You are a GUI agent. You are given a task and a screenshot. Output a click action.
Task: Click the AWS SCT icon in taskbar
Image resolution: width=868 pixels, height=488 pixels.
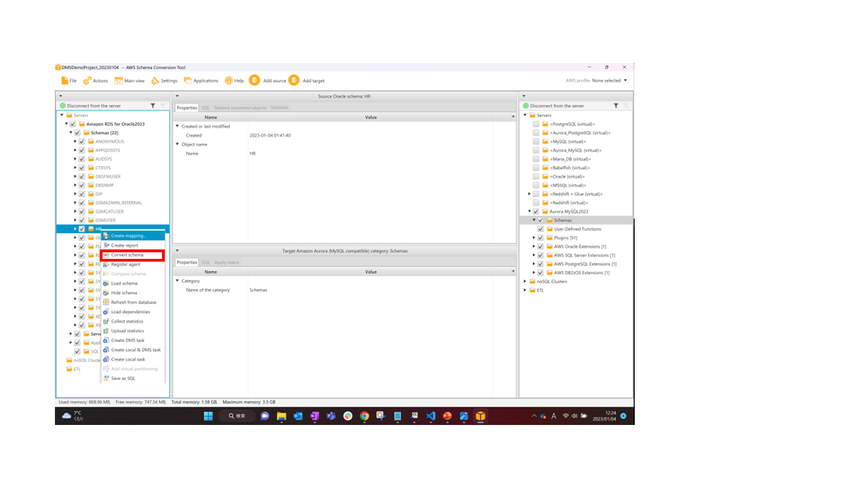pos(480,415)
